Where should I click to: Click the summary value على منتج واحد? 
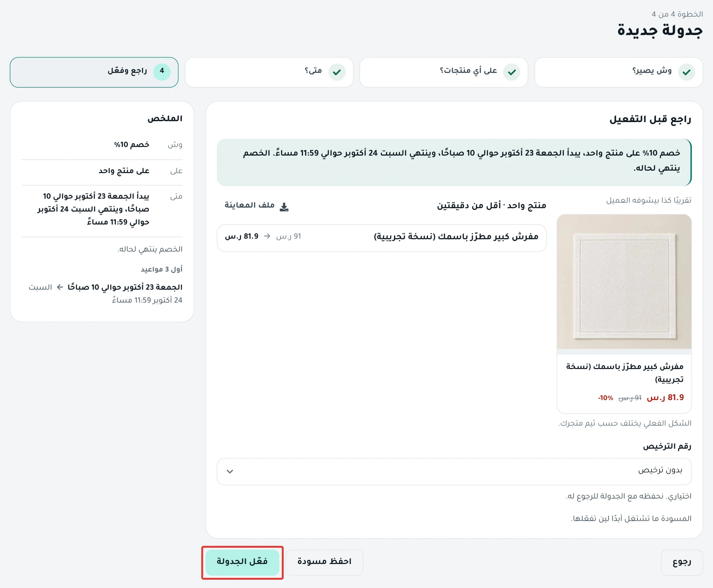pos(124,171)
